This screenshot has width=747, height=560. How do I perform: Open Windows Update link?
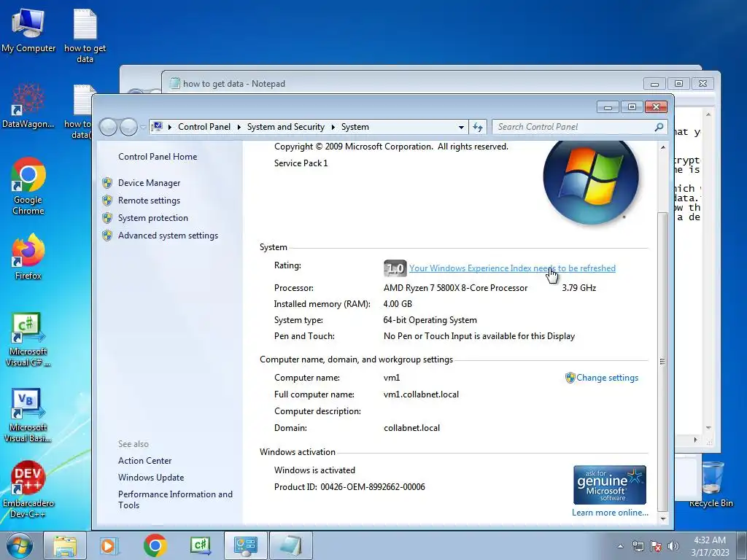pyautogui.click(x=150, y=477)
